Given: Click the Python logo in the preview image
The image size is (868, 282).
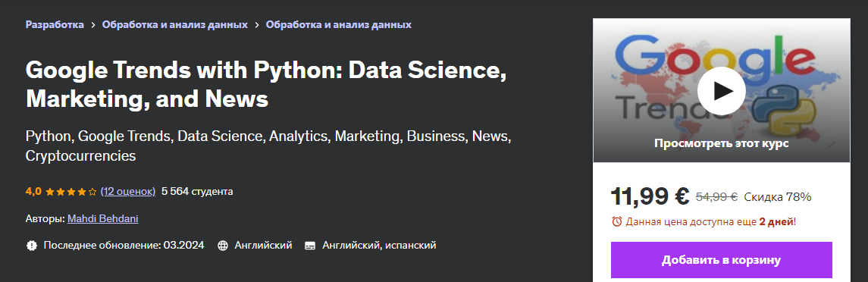Looking at the screenshot, I should coord(770,111).
